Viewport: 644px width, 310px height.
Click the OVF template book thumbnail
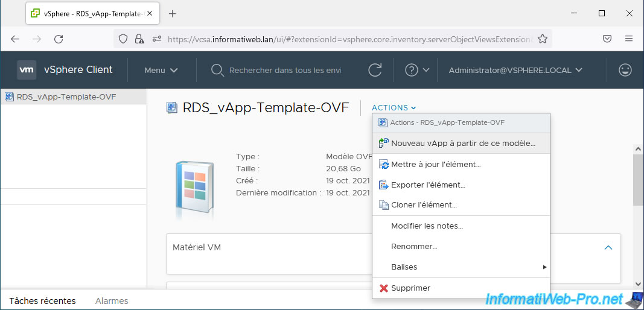[x=194, y=188]
